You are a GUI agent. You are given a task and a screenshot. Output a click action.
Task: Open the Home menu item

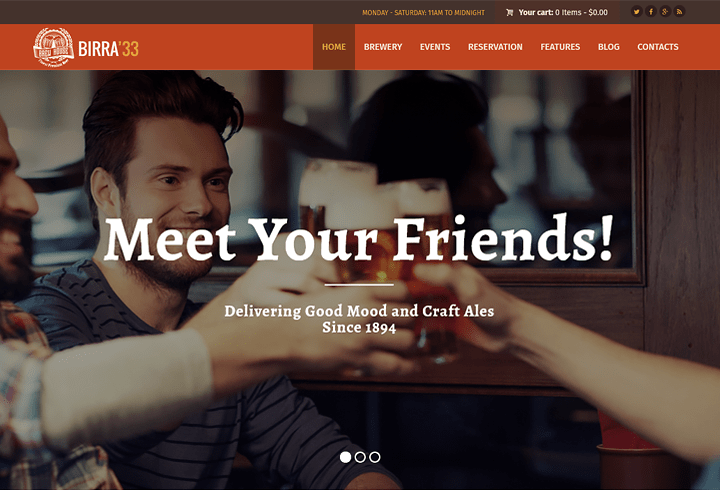(x=334, y=47)
